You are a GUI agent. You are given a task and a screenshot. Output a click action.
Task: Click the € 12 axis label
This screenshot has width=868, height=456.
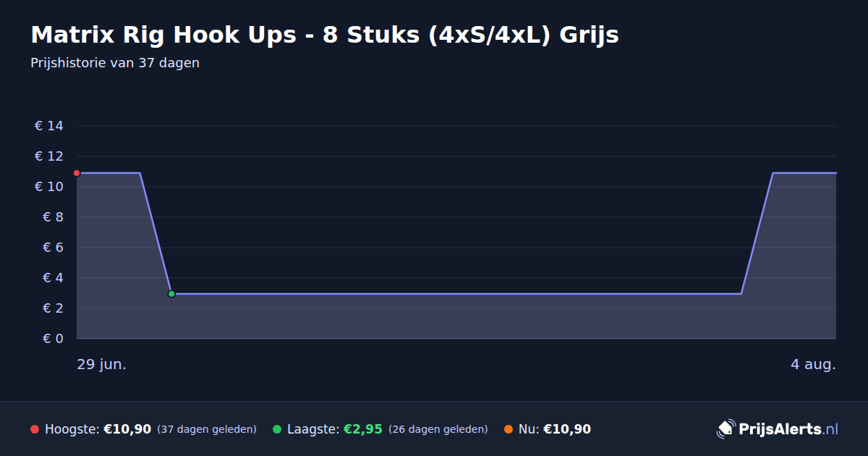(x=49, y=156)
